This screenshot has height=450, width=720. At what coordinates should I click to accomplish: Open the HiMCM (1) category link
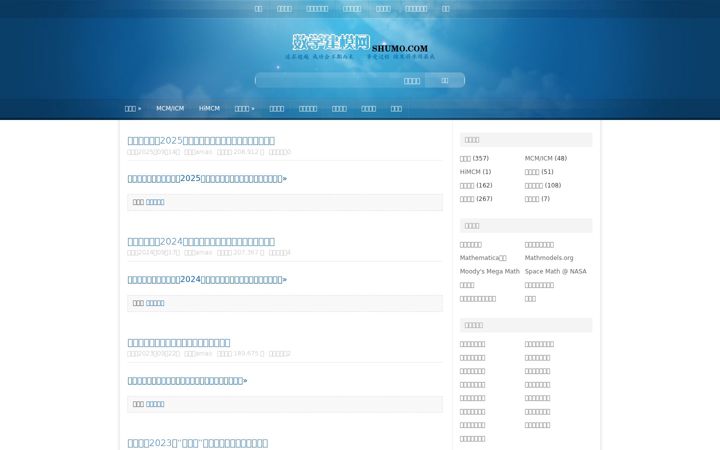point(475,172)
